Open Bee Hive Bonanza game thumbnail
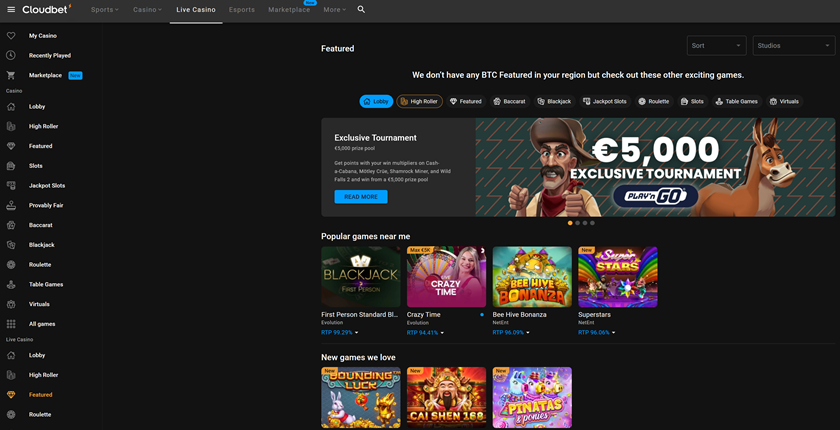 point(532,277)
